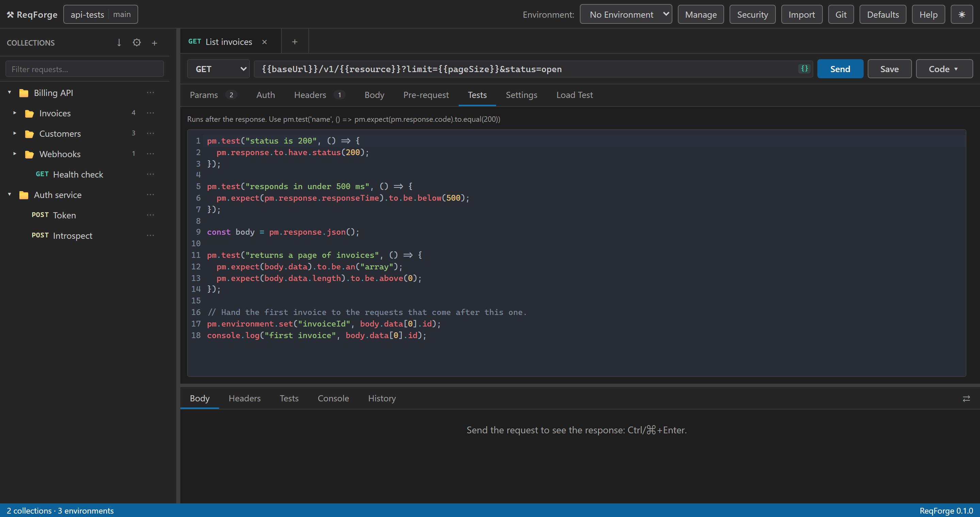Toggle light/dark theme sun icon

coord(961,14)
